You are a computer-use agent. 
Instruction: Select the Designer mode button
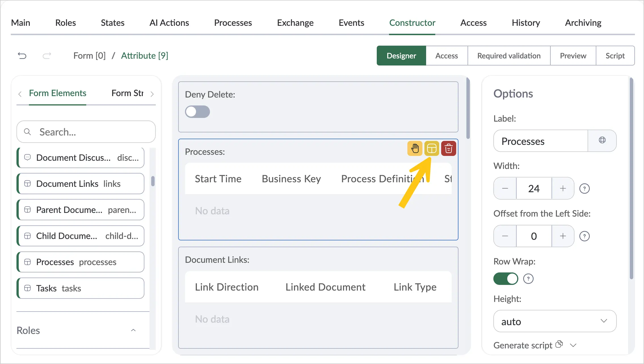401,56
